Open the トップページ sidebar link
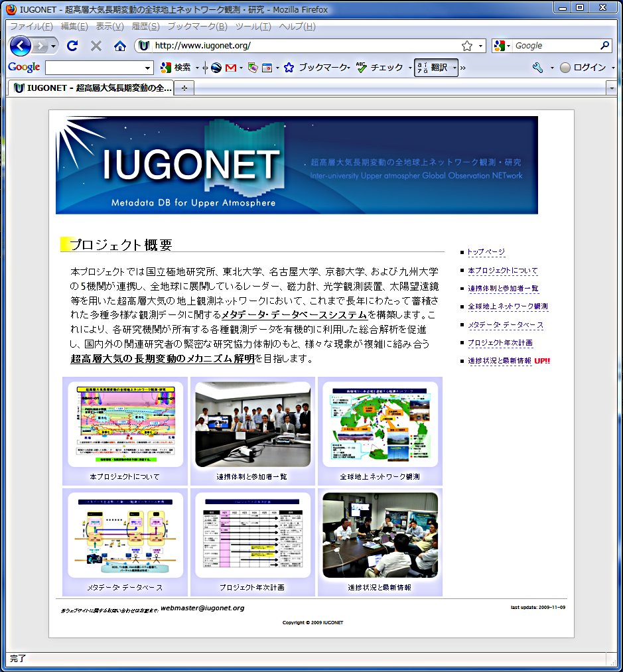 click(x=486, y=252)
